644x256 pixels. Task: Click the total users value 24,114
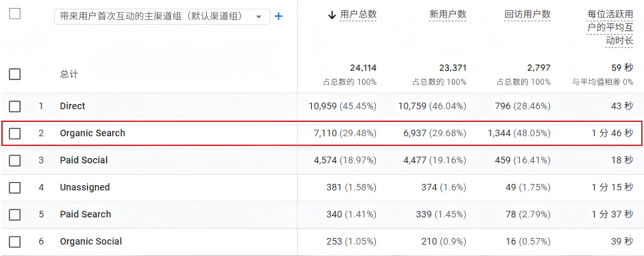coord(363,68)
